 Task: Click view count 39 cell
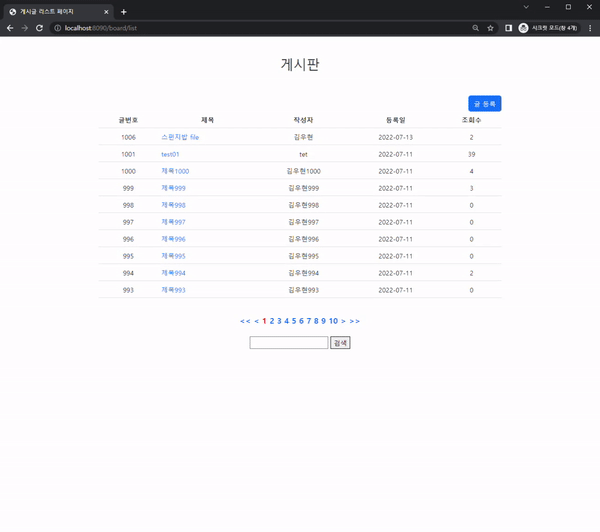pos(471,154)
